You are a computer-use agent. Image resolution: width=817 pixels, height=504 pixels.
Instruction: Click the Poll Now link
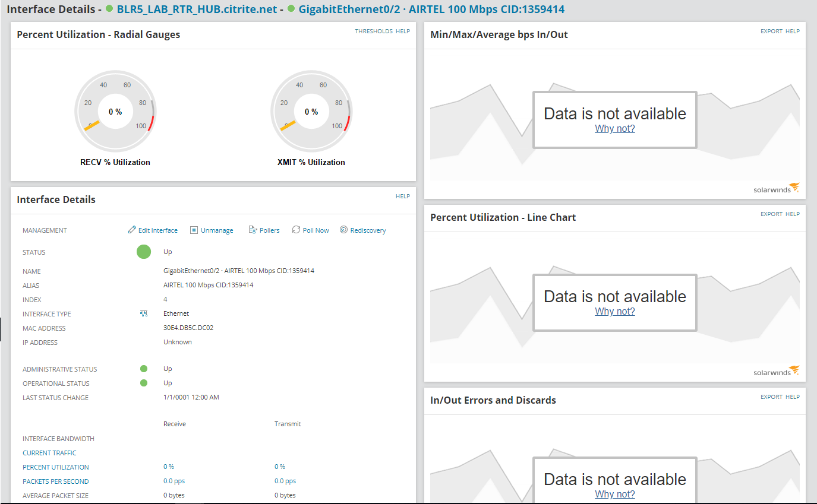316,230
